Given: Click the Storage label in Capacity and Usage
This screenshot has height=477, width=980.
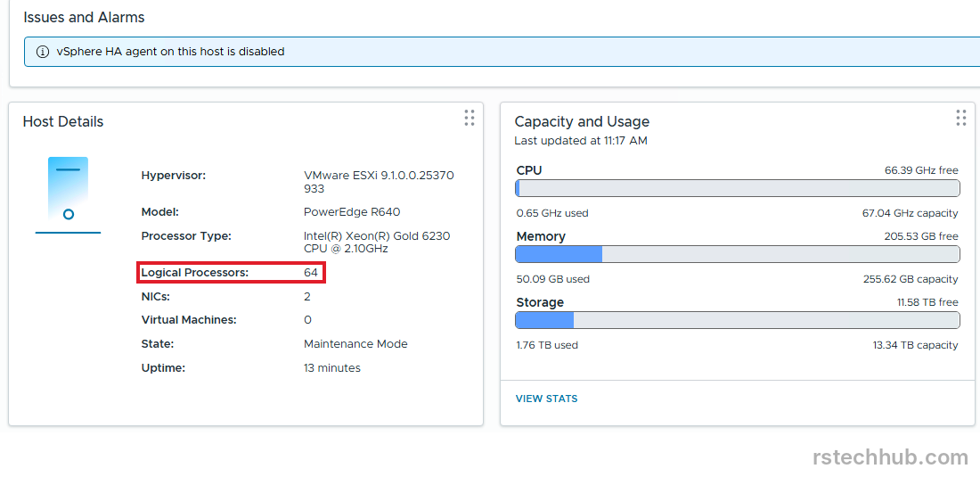Looking at the screenshot, I should click(x=540, y=302).
